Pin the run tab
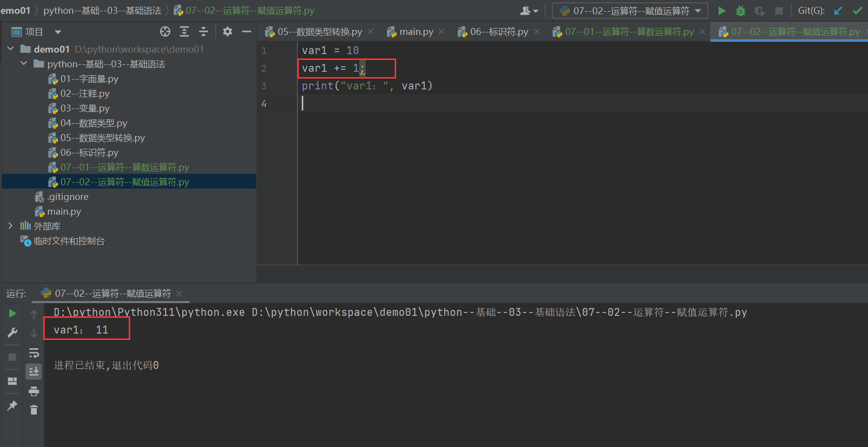The width and height of the screenshot is (868, 447). click(12, 405)
